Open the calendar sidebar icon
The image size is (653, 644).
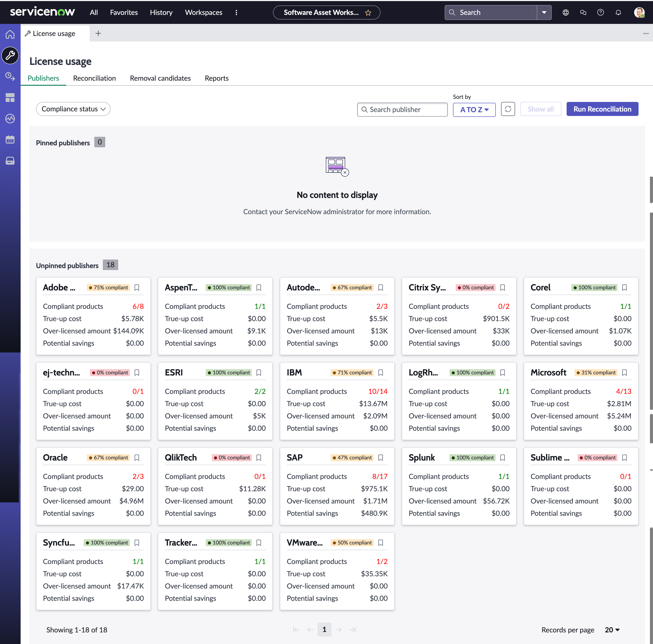[10, 140]
